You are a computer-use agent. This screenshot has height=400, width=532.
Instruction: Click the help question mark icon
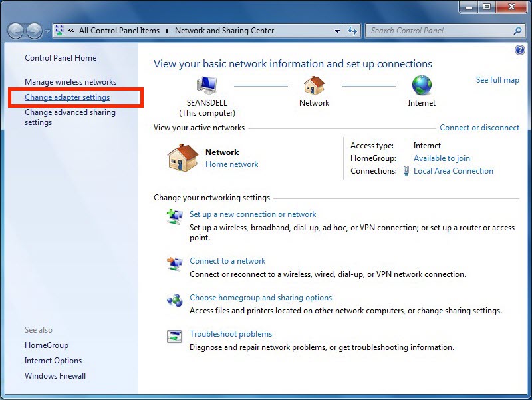pos(519,51)
